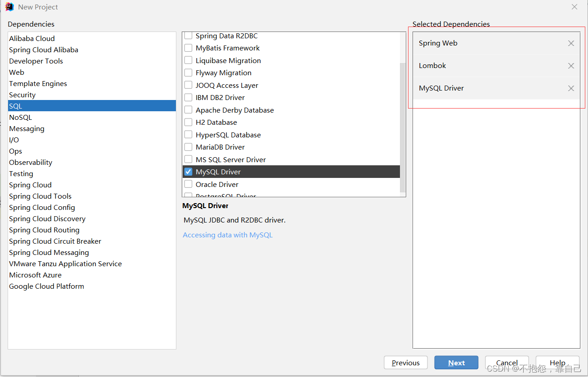
Task: Select MySQL Driver in Selected Dependencies
Action: coord(496,88)
